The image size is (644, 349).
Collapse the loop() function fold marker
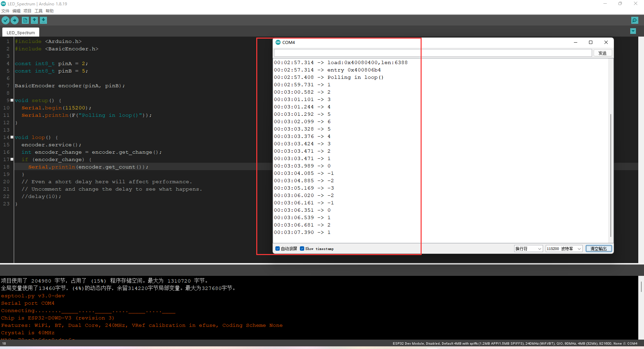[12, 137]
